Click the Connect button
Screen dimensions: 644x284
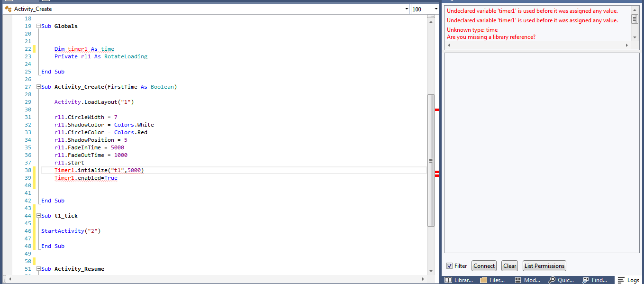[x=484, y=266]
